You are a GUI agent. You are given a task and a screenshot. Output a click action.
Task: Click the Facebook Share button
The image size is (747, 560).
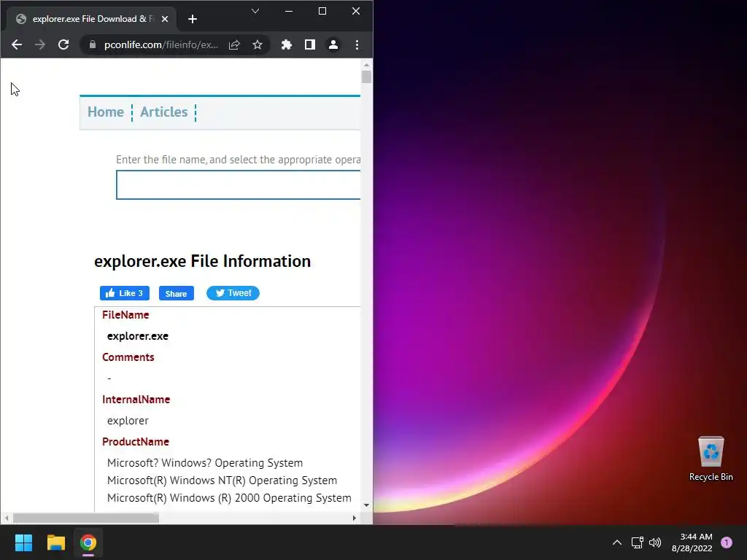(x=177, y=293)
